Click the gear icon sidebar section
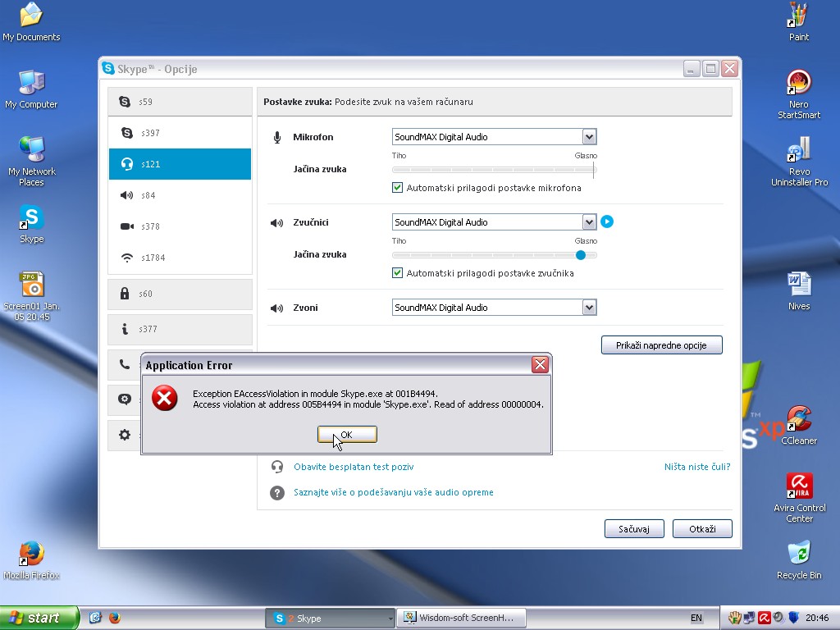 point(125,435)
